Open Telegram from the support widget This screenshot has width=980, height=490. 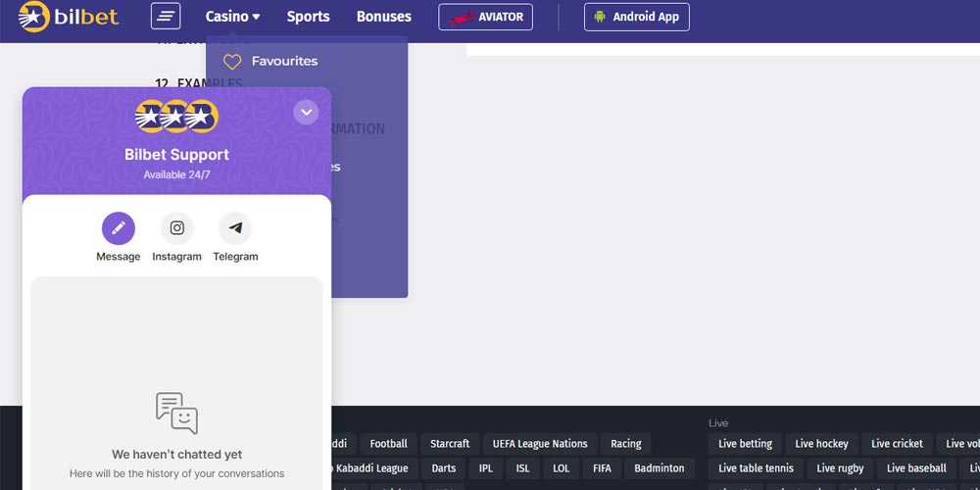coord(235,237)
